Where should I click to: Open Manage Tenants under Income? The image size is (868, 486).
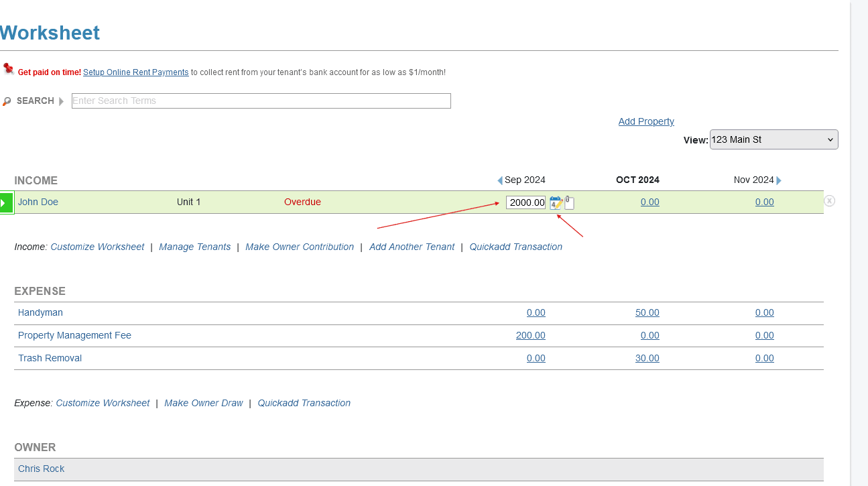[x=194, y=247]
